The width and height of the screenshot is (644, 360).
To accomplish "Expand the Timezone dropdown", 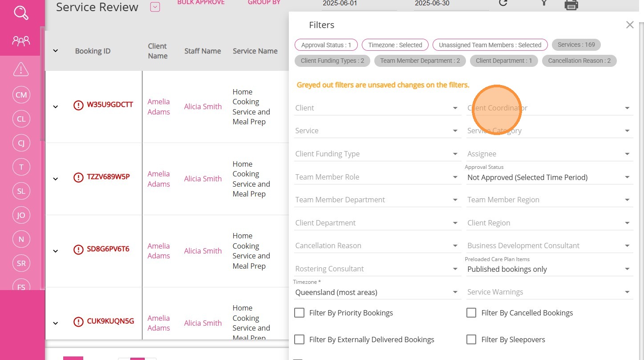I will (x=377, y=292).
